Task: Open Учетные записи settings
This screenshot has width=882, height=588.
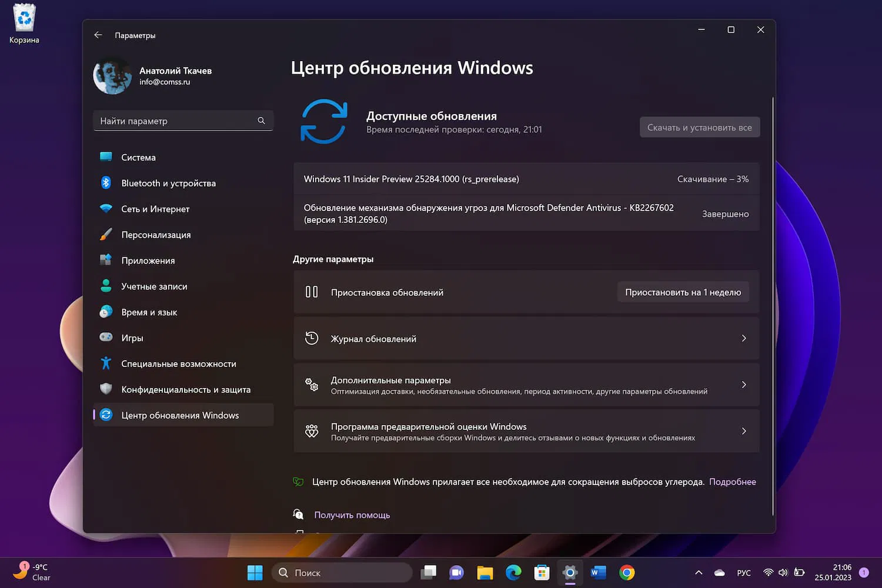Action: [154, 286]
